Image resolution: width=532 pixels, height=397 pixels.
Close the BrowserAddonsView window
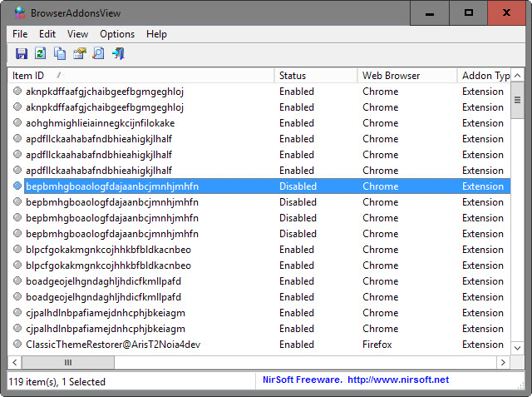coord(506,13)
